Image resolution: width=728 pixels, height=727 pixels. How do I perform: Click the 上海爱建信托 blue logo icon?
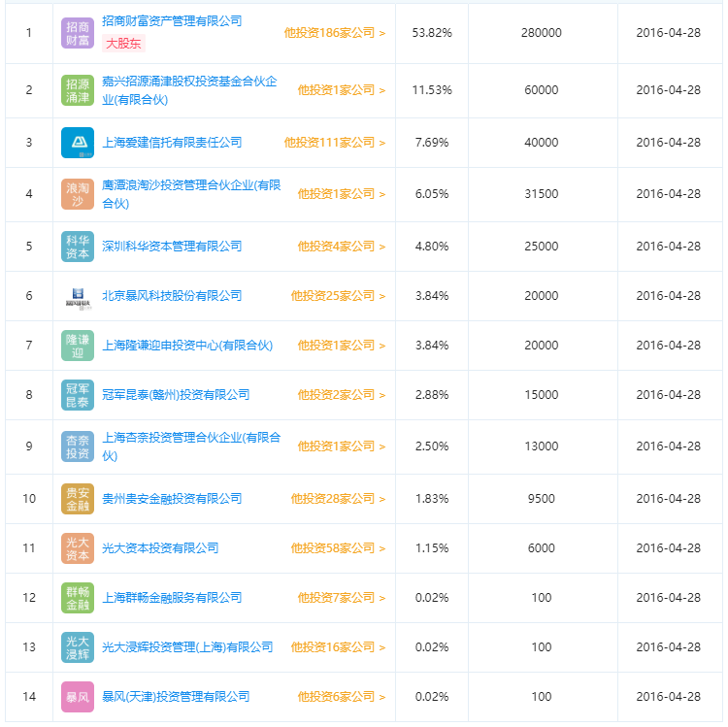(78, 143)
